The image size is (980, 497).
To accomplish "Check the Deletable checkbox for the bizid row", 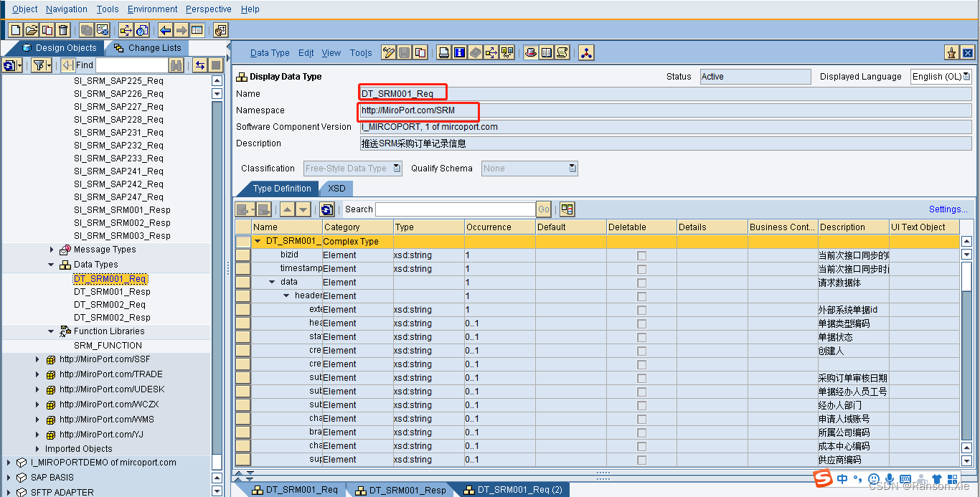I will tap(641, 255).
